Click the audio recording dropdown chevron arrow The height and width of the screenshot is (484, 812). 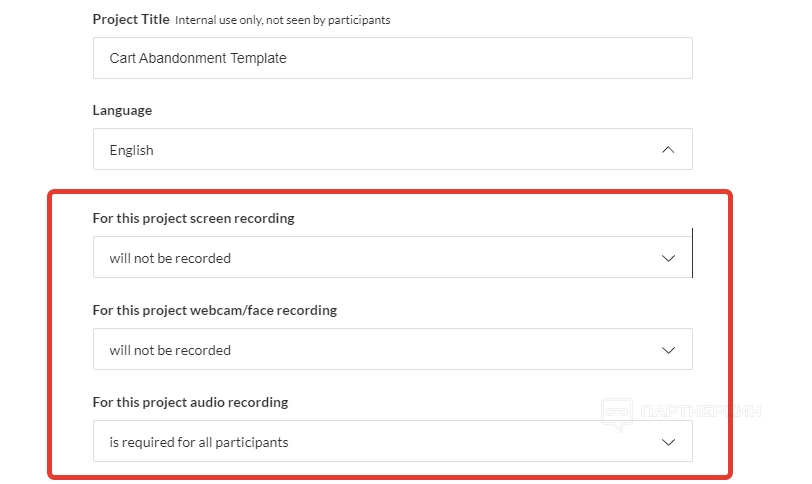point(669,442)
